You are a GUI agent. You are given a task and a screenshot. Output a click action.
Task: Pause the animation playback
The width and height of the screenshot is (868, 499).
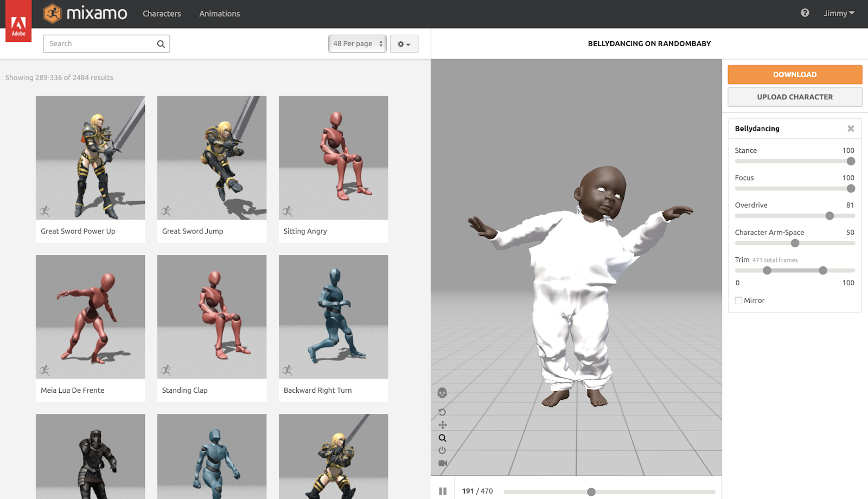443,491
